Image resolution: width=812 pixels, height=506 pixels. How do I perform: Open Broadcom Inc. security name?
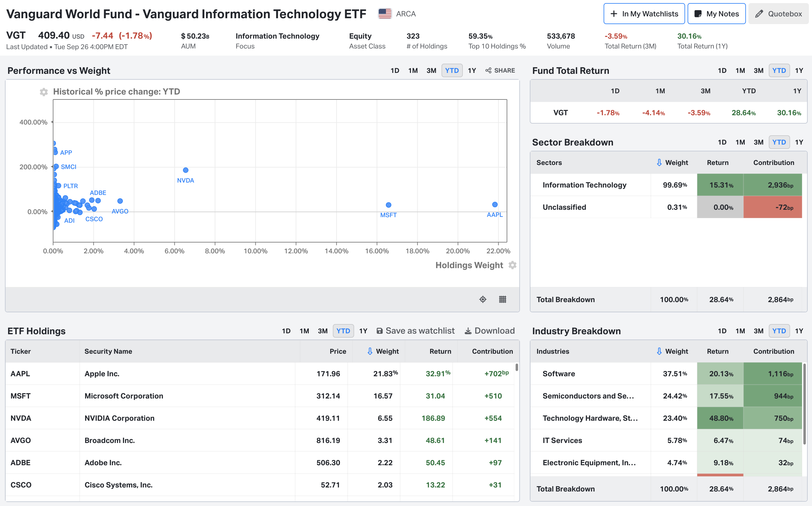pyautogui.click(x=110, y=441)
